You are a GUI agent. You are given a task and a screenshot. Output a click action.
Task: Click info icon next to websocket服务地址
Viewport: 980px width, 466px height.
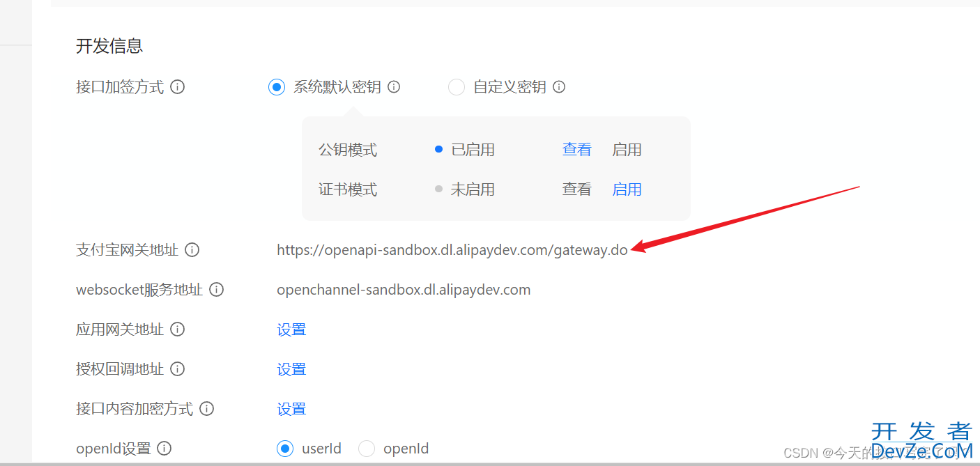point(217,289)
